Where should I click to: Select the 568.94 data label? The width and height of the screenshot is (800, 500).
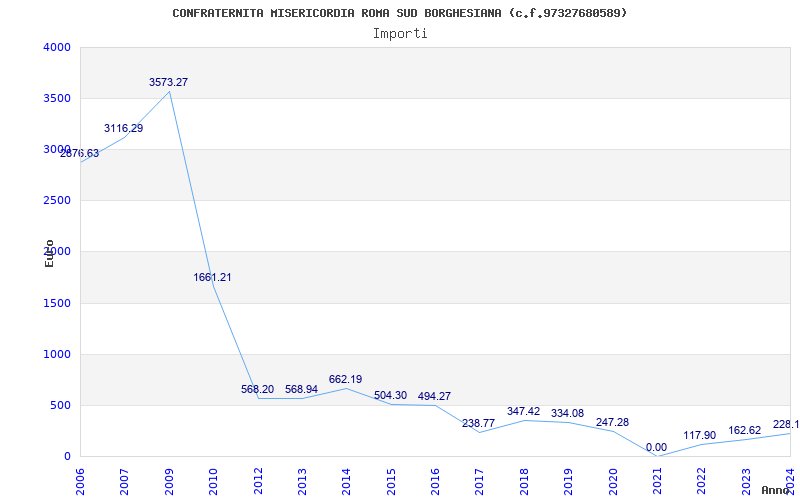click(x=302, y=389)
